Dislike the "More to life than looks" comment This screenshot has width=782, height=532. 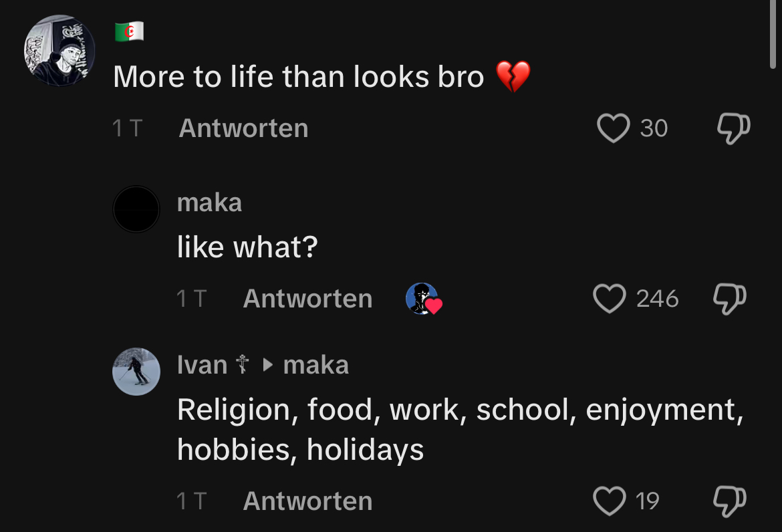[734, 128]
